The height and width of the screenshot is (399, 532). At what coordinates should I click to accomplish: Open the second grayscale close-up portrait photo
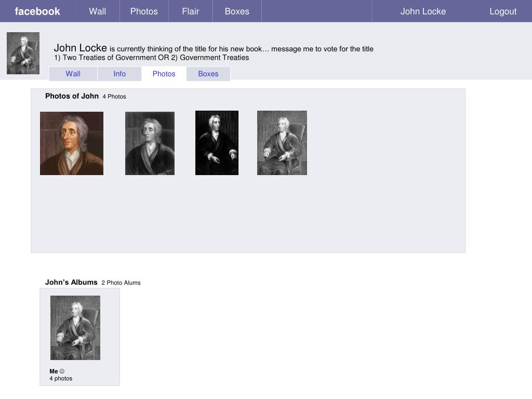pyautogui.click(x=150, y=143)
